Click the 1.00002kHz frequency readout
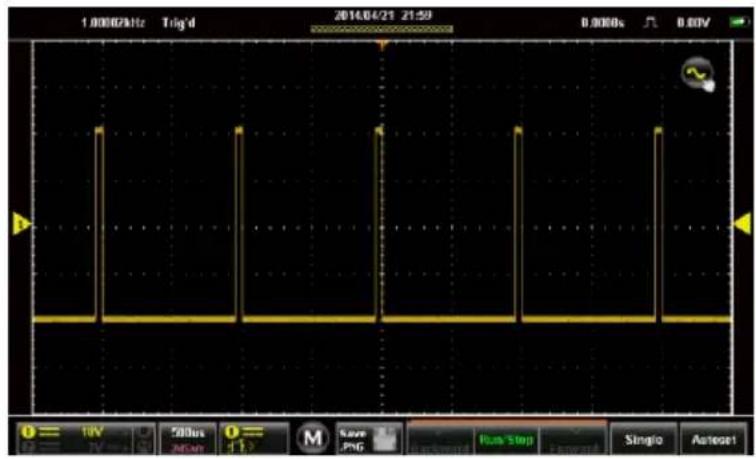This screenshot has width=756, height=459. [x=113, y=23]
